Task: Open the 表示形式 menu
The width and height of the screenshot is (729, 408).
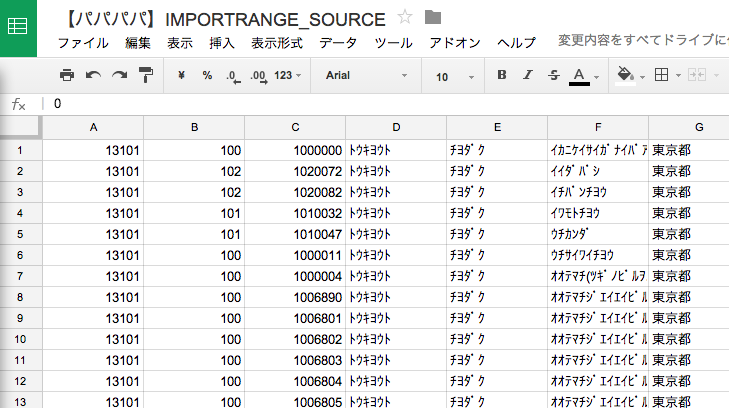Action: click(277, 43)
